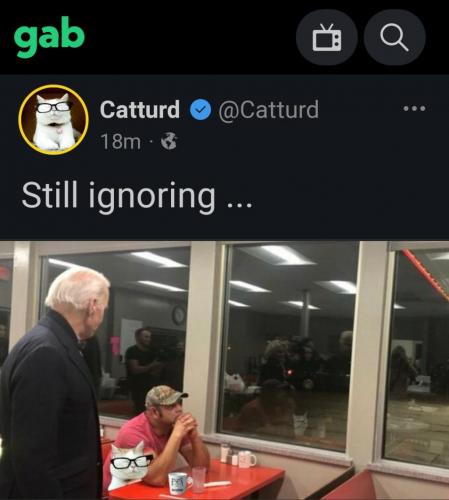This screenshot has height=500, width=449.
Task: Open Catturd's cat avatar profile picture
Action: click(54, 120)
